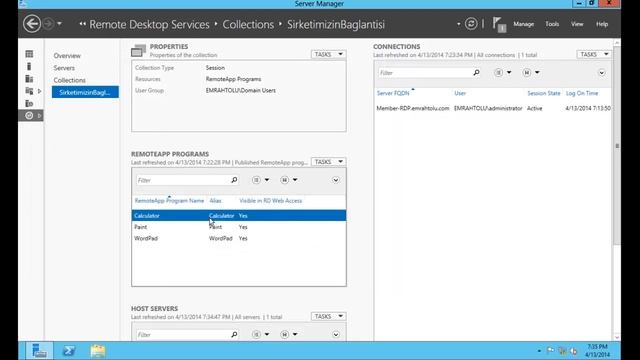This screenshot has height=360, width=640.
Task: Sort connections by User column
Action: 460,93
